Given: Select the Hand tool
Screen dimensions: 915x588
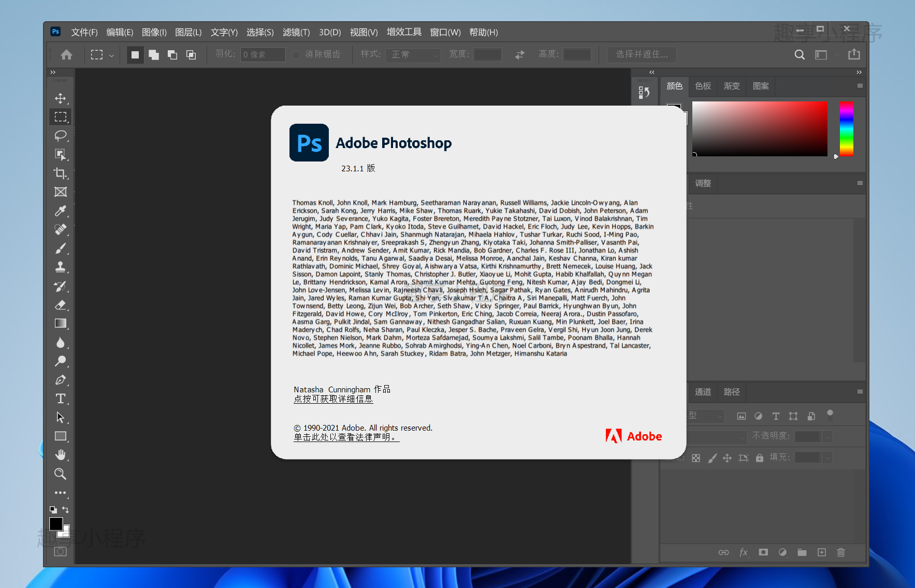Looking at the screenshot, I should 61,455.
